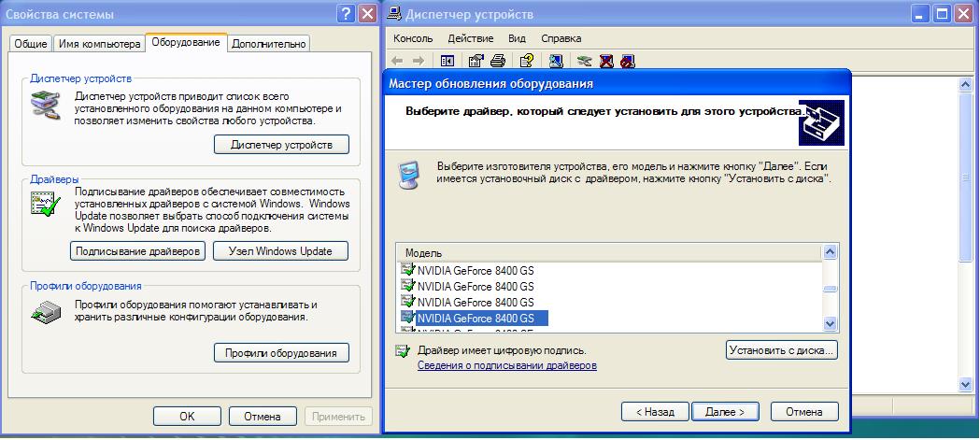Close the System Properties window
This screenshot has width=980, height=440.
point(368,14)
